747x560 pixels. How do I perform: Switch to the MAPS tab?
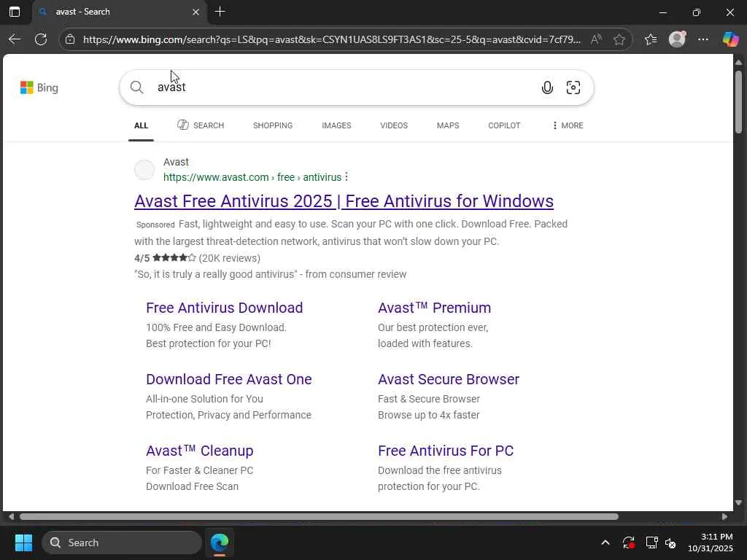(448, 125)
